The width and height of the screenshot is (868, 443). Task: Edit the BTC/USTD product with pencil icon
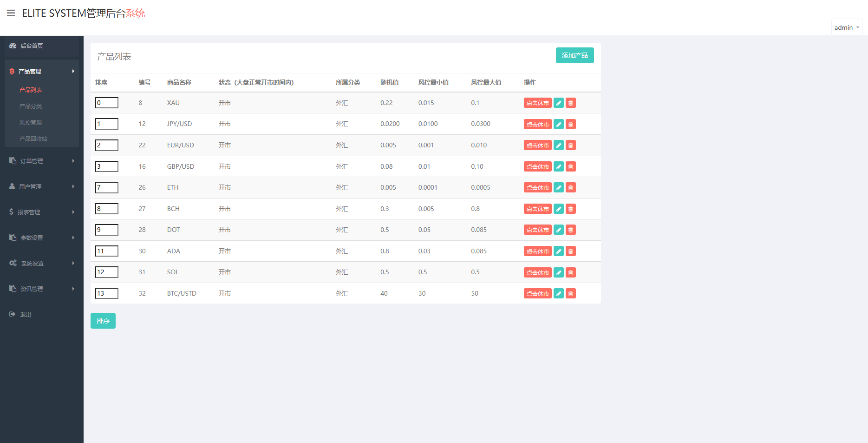click(x=559, y=294)
